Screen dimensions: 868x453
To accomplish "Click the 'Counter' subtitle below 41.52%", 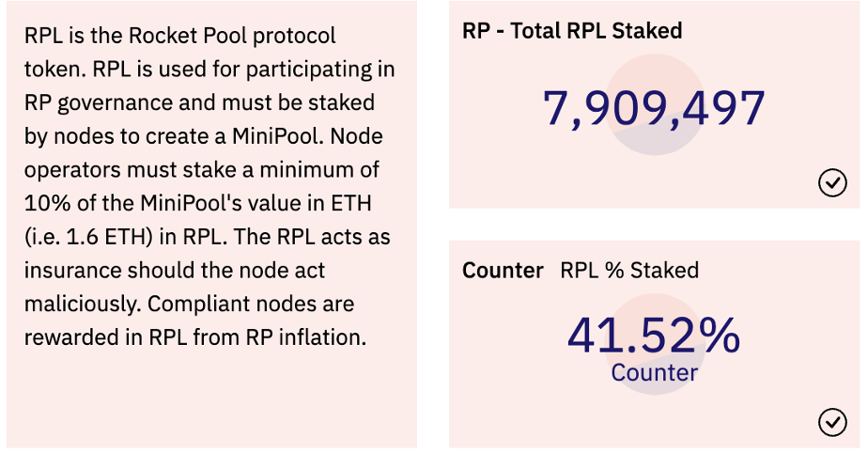I will pyautogui.click(x=654, y=373).
